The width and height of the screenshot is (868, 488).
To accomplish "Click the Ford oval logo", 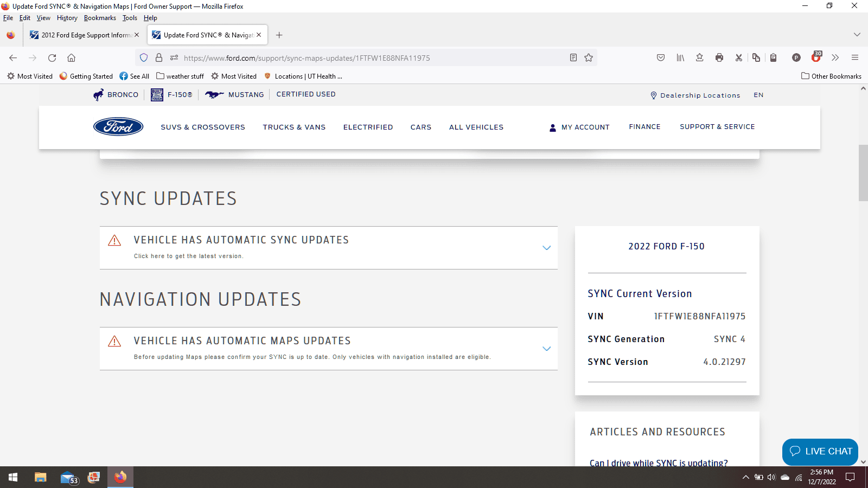I will click(118, 127).
